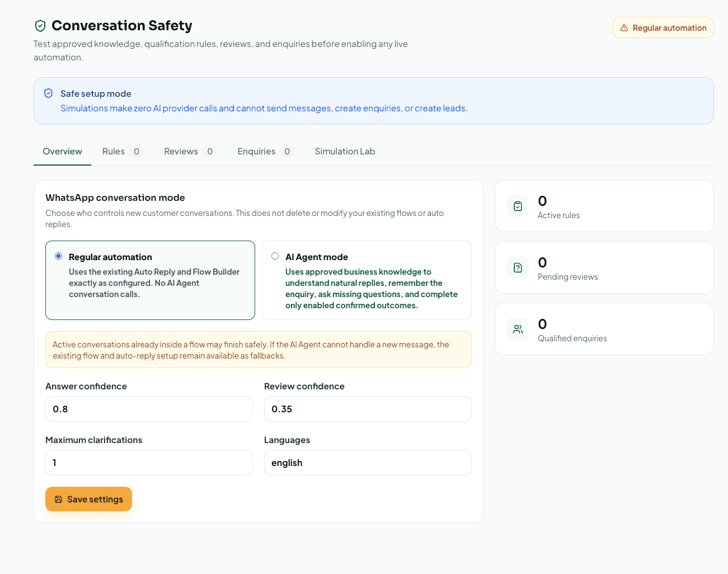
Task: Click the yellow fallback warning notice text
Action: pos(251,350)
